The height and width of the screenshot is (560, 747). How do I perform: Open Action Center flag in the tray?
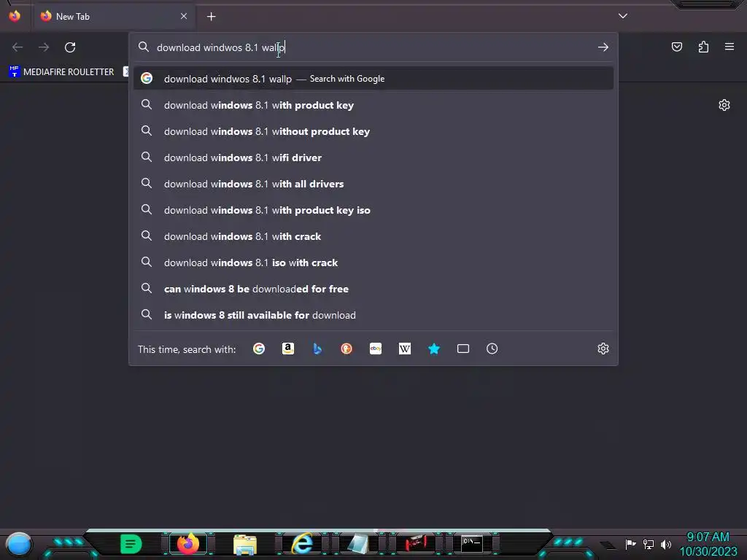(630, 544)
